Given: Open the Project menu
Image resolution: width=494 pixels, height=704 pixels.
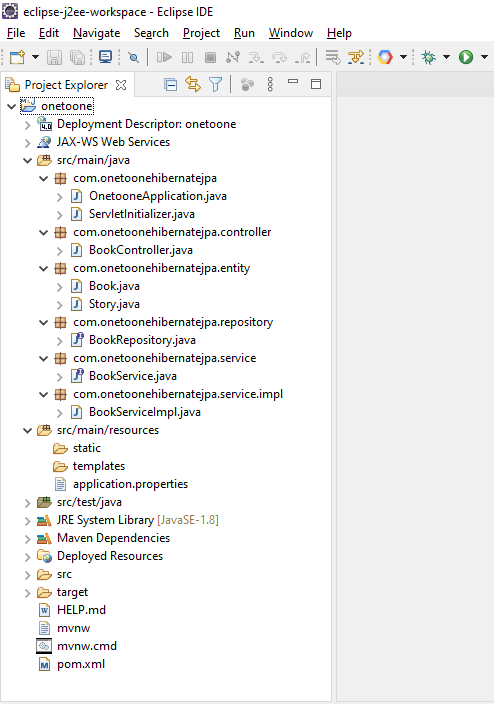Looking at the screenshot, I should 201,33.
